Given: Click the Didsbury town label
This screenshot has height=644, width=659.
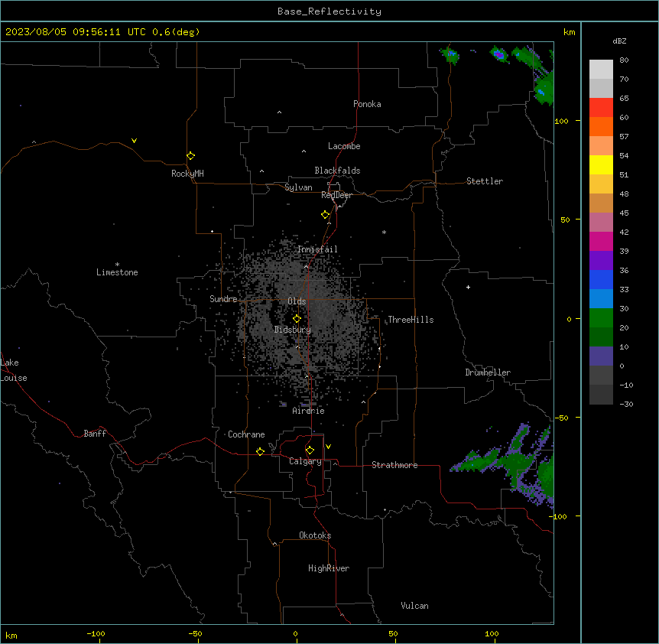Looking at the screenshot, I should (292, 330).
